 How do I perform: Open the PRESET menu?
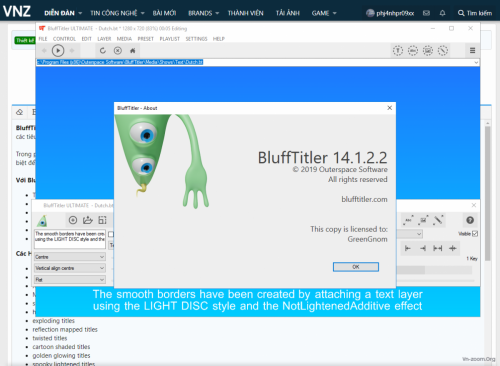point(146,39)
